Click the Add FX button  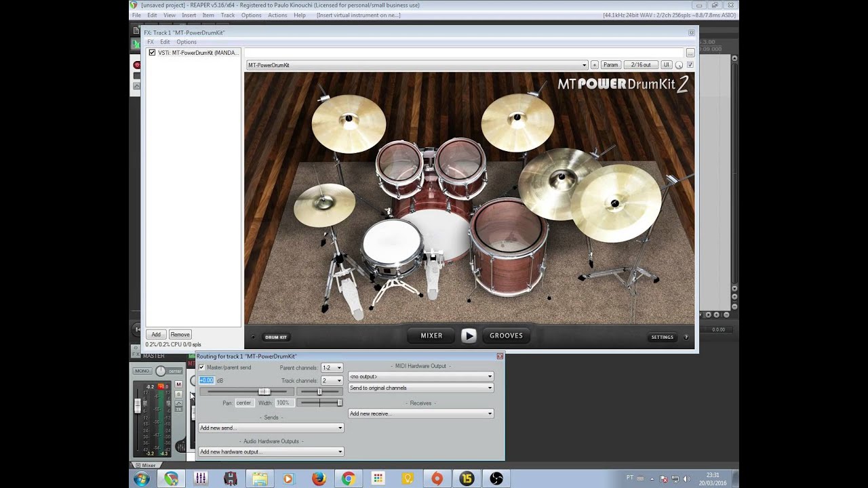click(x=156, y=334)
